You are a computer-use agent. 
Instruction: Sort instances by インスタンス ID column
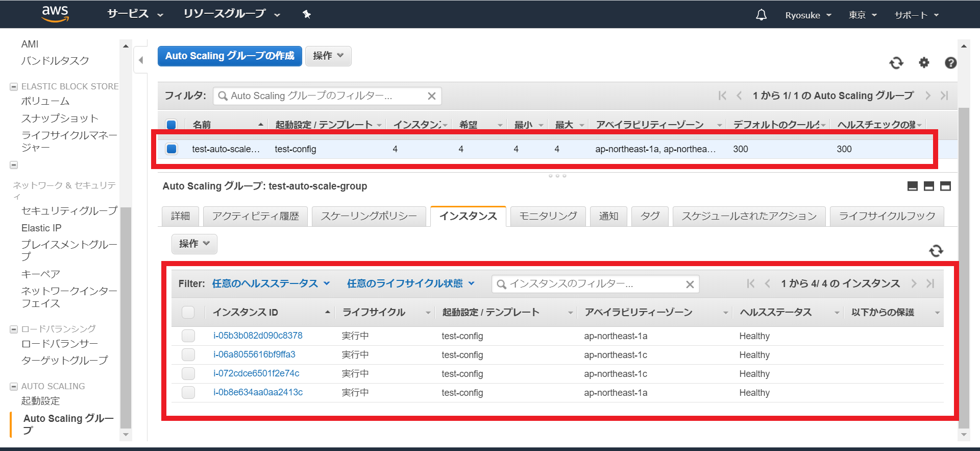[x=271, y=312]
